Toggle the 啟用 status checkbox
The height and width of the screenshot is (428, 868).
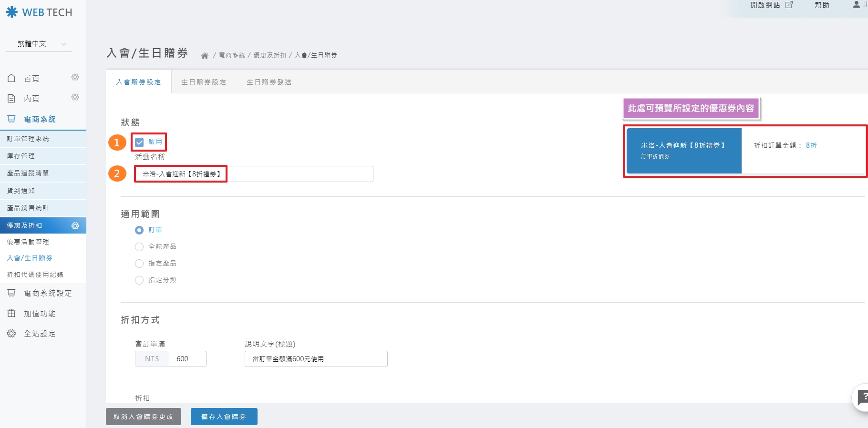(139, 142)
